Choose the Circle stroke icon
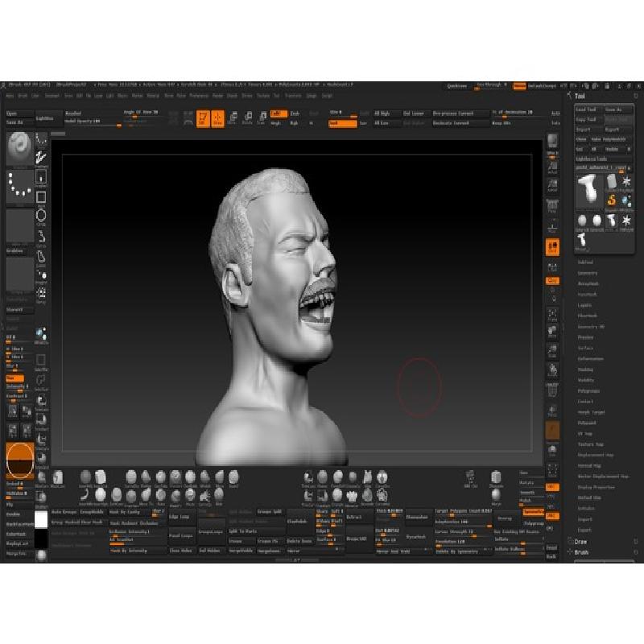Screen dimensions: 644x644 pyautogui.click(x=41, y=217)
